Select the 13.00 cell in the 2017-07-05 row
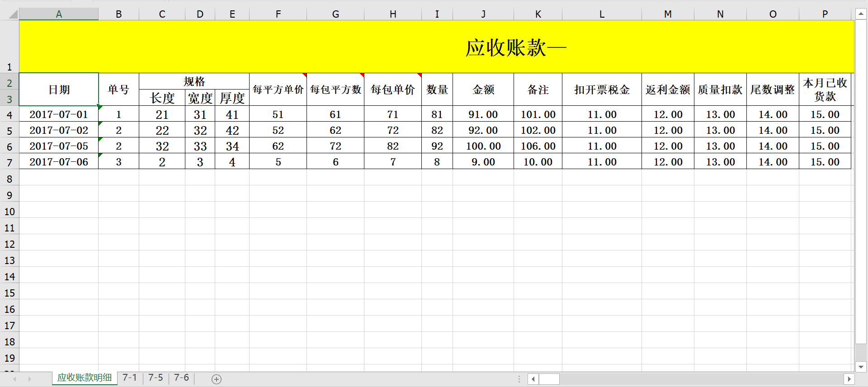 pyautogui.click(x=720, y=146)
